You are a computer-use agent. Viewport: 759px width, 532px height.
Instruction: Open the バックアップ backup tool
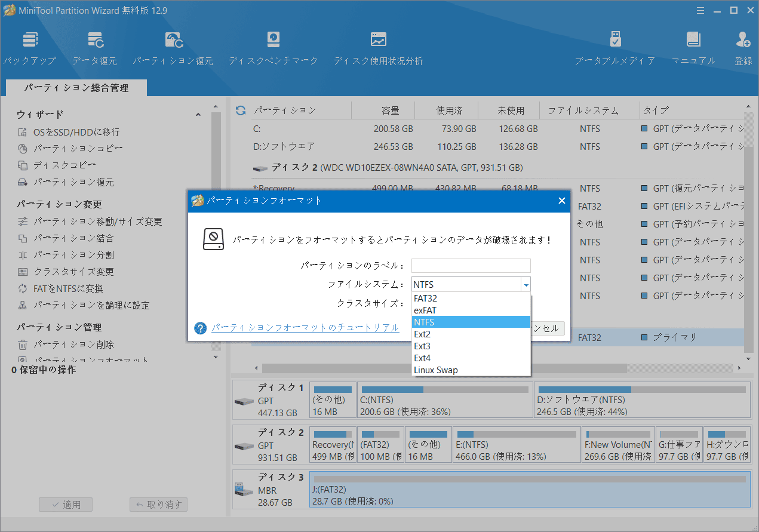29,48
